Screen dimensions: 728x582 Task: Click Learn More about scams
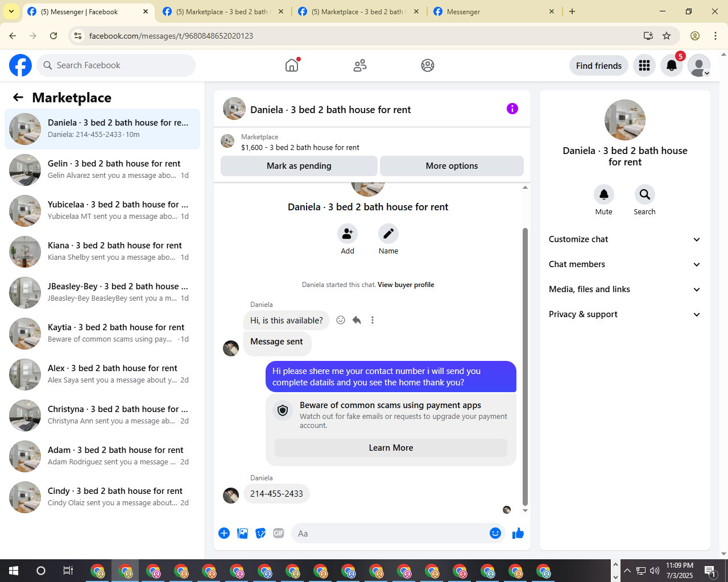point(391,448)
